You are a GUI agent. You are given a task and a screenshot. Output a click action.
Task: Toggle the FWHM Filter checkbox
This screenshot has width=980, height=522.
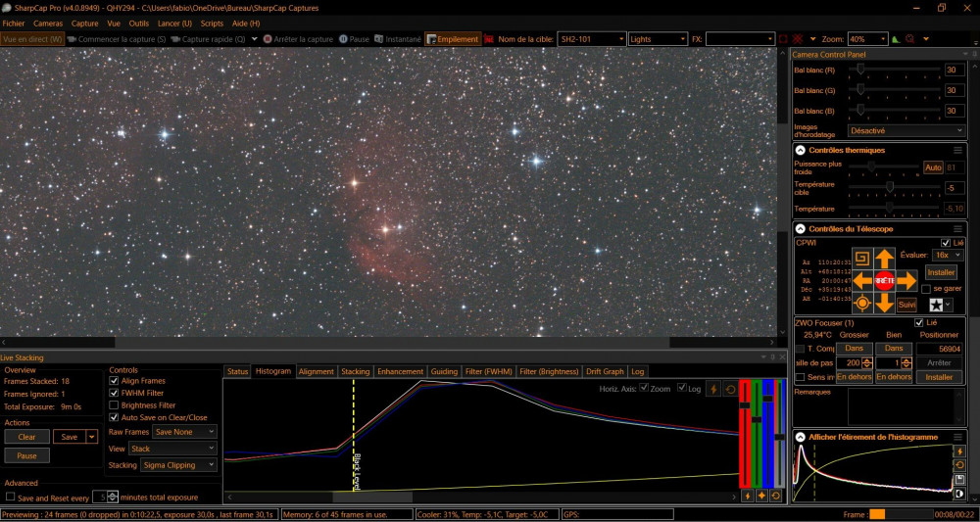(114, 394)
